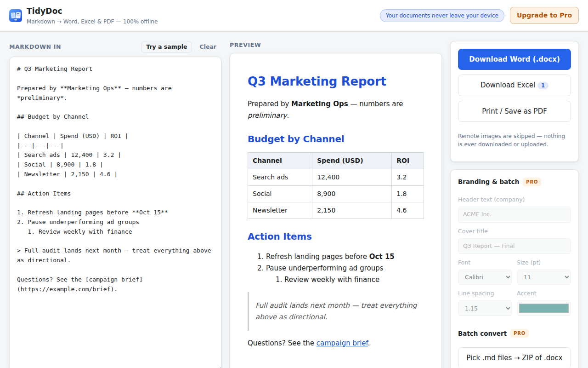This screenshot has height=368, width=588.
Task: Open the Accent color swatch picker
Action: pyautogui.click(x=544, y=308)
